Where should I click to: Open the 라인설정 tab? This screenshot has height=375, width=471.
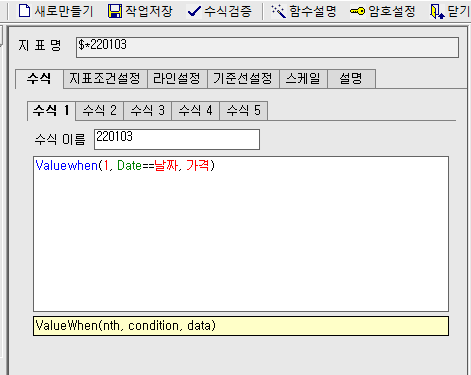click(177, 79)
